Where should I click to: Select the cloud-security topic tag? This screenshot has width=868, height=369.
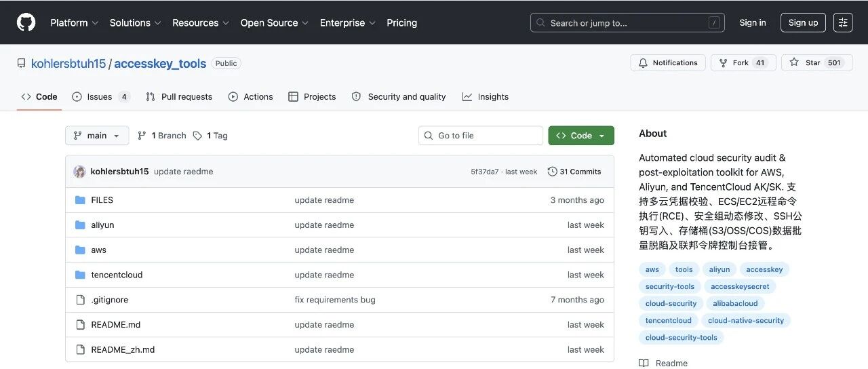(x=671, y=303)
